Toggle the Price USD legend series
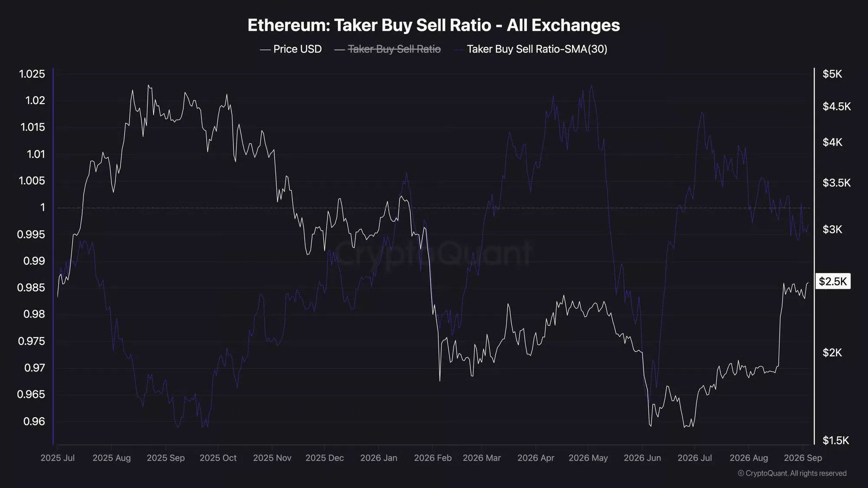This screenshot has width=868, height=488. 291,49
